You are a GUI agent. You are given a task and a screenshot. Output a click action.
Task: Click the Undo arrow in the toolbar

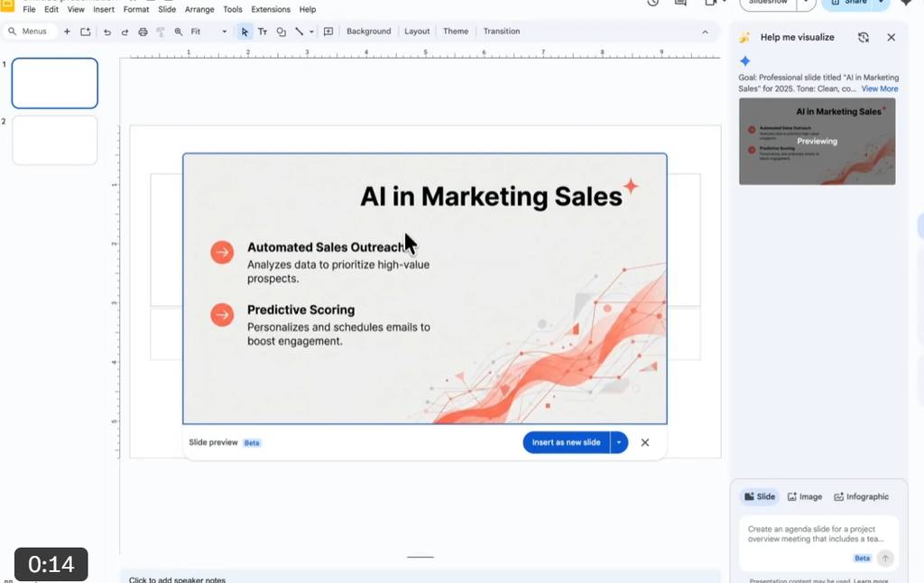[107, 32]
